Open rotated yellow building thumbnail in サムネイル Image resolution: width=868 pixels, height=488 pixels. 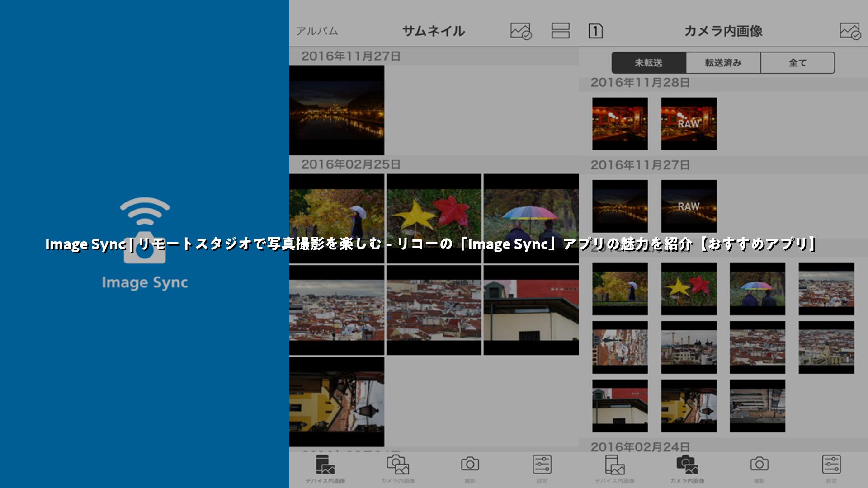(337, 402)
